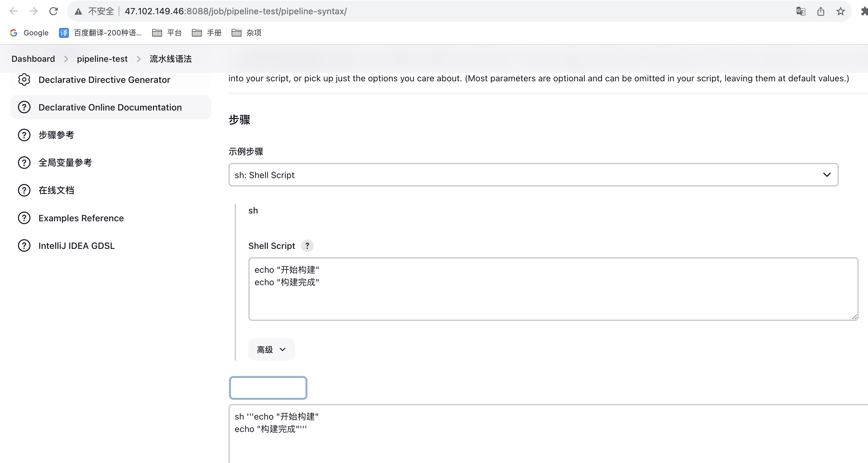Click the 在线文档 question icon
The image size is (868, 463).
click(x=24, y=190)
